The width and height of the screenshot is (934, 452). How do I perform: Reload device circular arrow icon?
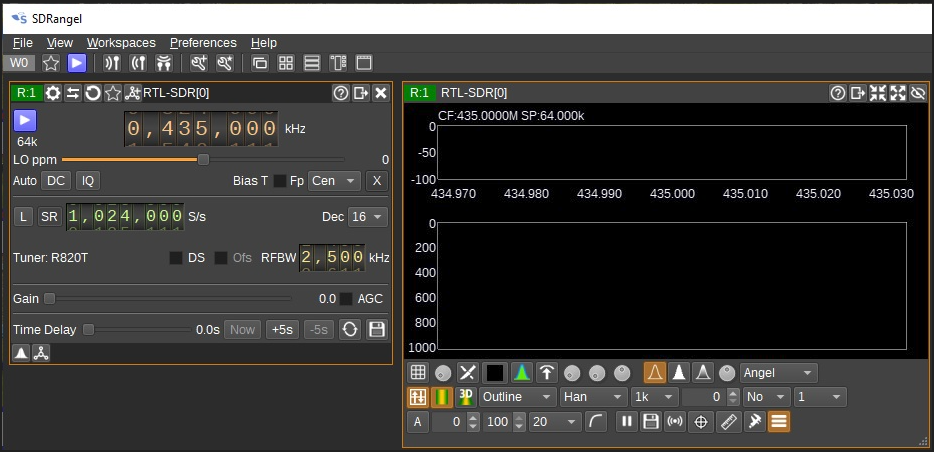coord(92,93)
